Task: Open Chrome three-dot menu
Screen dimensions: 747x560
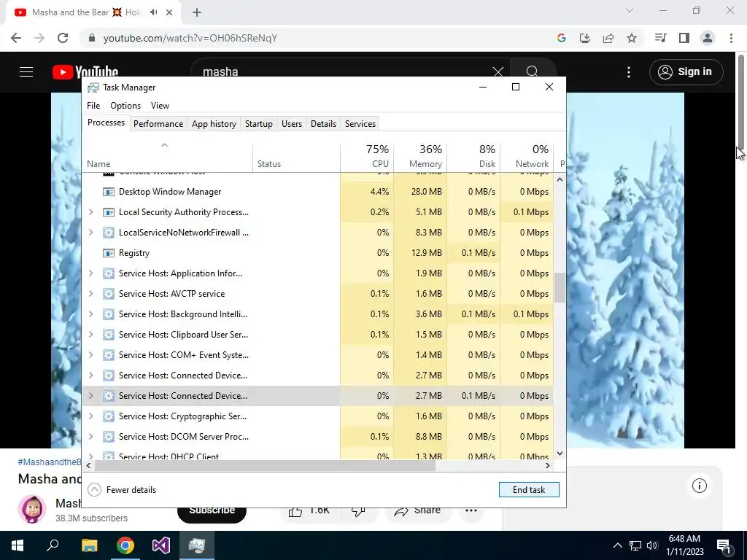Action: (731, 38)
